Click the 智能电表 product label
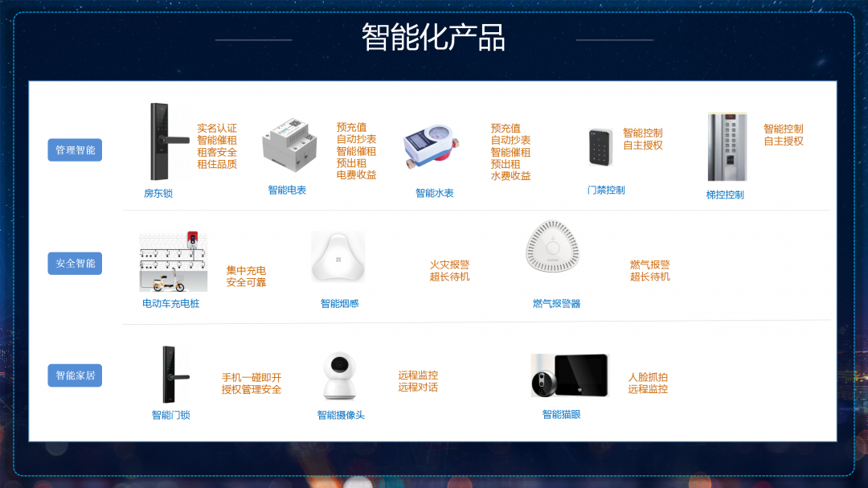The height and width of the screenshot is (488, 868). coord(287,190)
